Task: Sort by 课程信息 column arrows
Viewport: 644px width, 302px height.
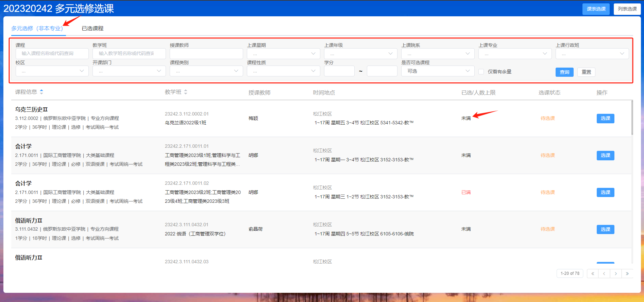Action: (x=41, y=92)
